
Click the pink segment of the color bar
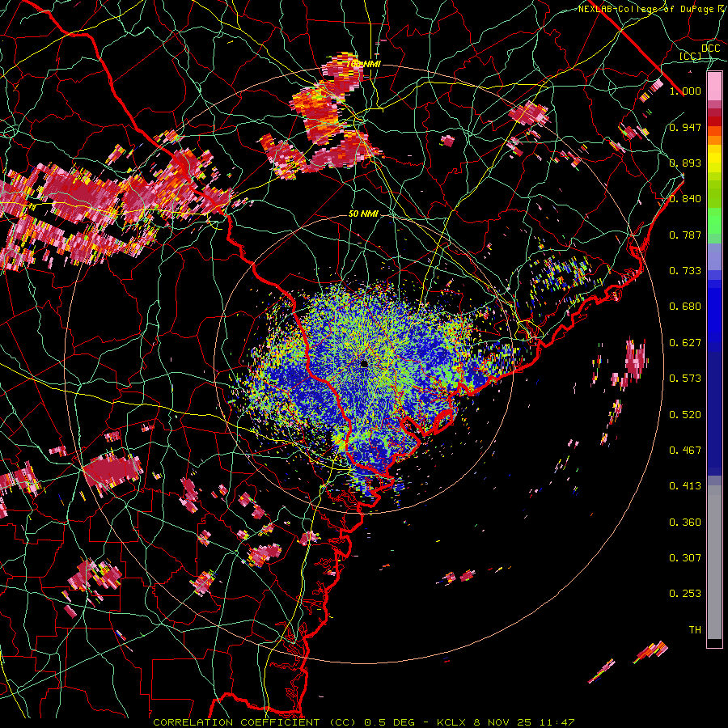point(714,87)
